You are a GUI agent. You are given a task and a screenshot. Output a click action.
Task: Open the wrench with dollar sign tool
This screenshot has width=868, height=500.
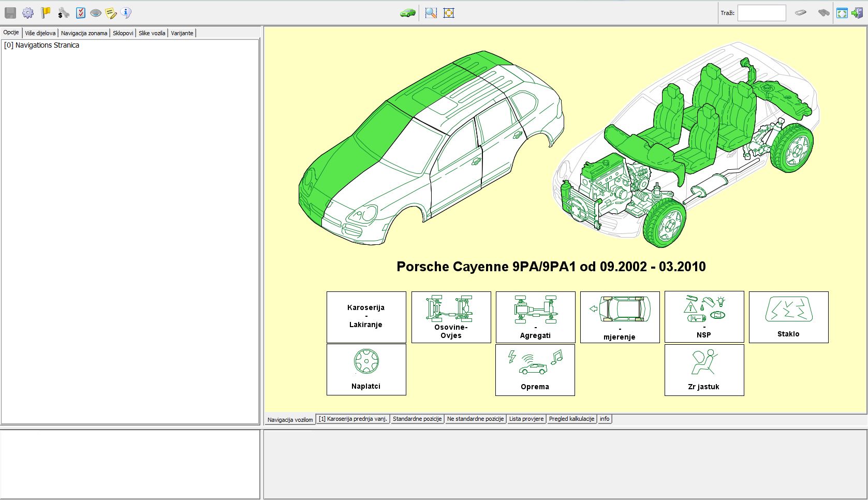tap(64, 13)
